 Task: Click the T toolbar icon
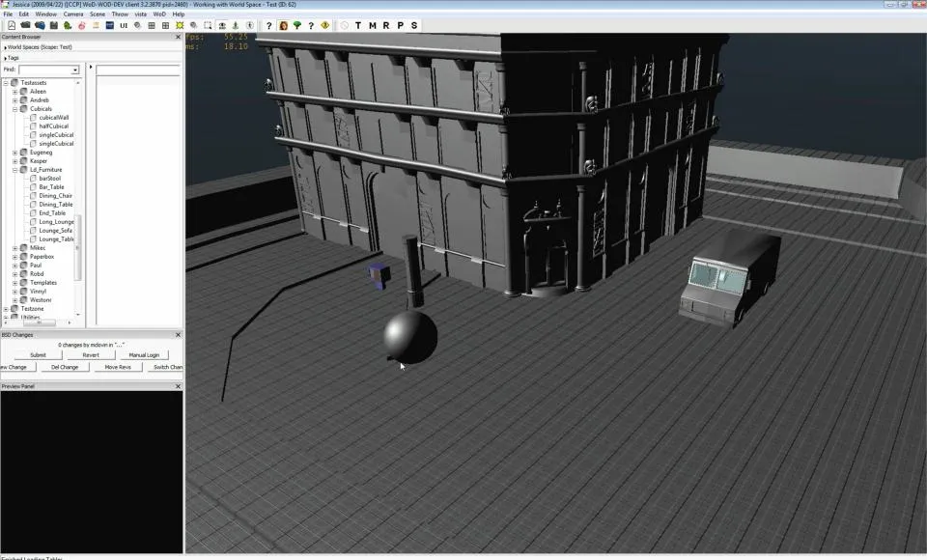pos(358,25)
